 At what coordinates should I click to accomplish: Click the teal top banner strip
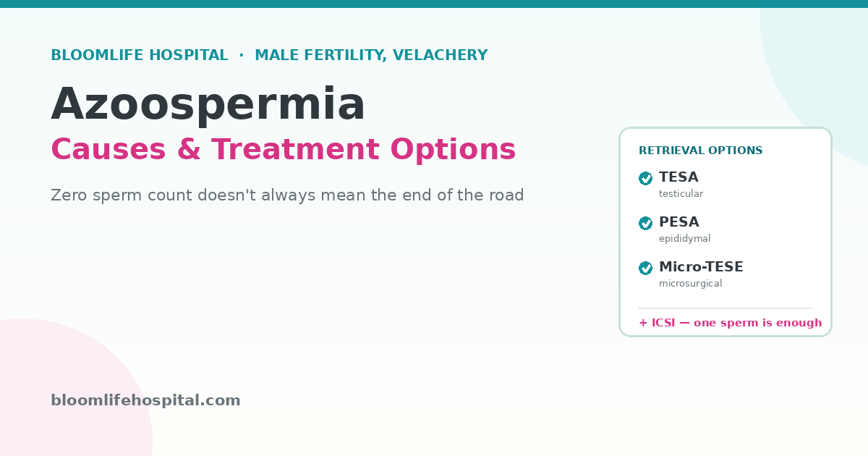pos(434,4)
